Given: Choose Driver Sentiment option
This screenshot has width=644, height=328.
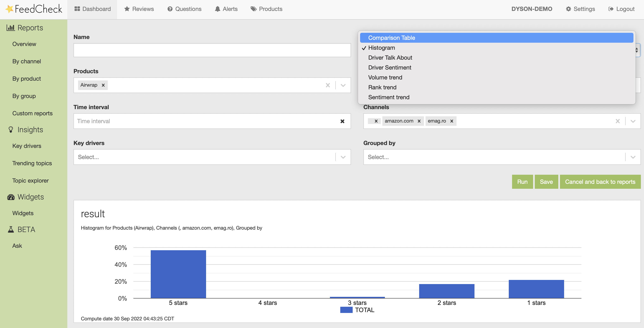Looking at the screenshot, I should pyautogui.click(x=497, y=67).
